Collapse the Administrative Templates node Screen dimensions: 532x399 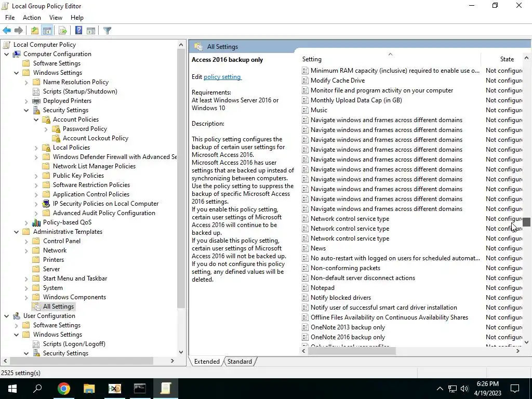tap(16, 232)
